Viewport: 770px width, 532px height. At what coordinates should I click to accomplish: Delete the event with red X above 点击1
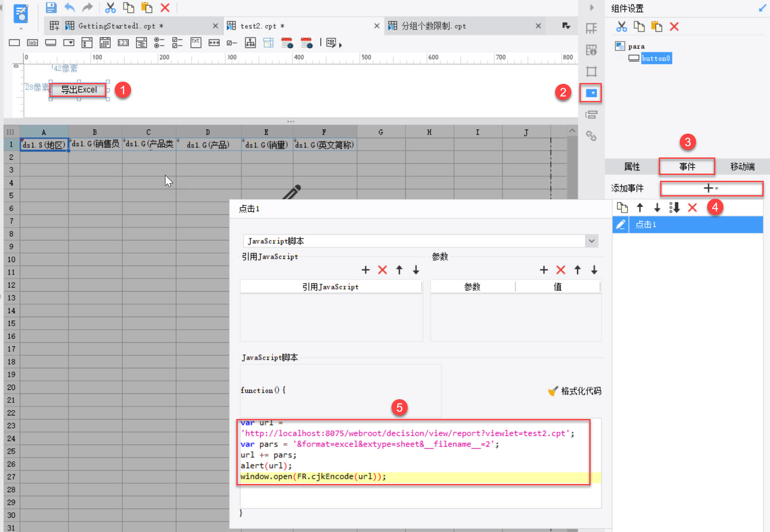click(692, 207)
